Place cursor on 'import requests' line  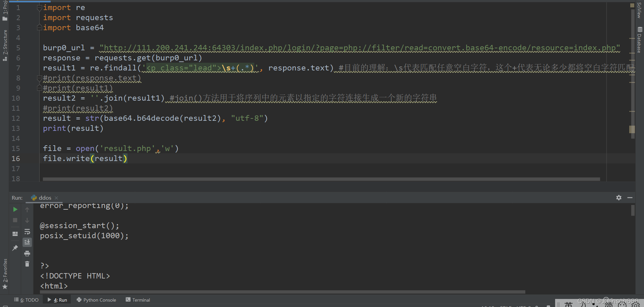[78, 18]
